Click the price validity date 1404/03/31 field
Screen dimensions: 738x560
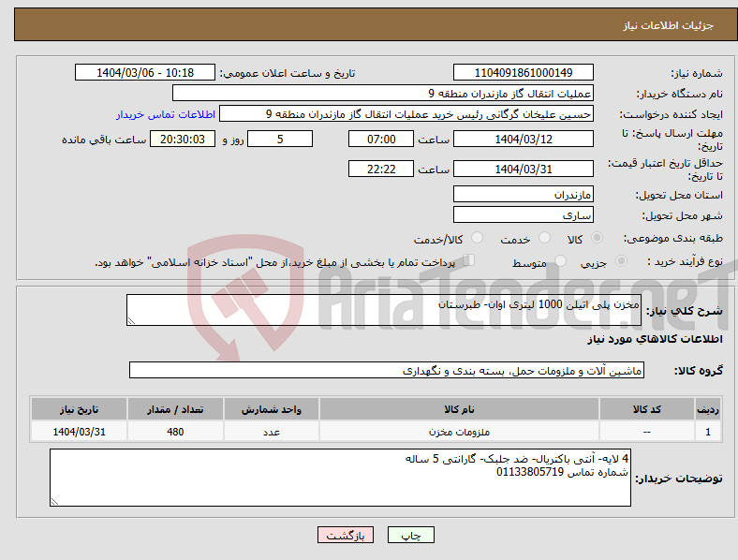[x=523, y=169]
